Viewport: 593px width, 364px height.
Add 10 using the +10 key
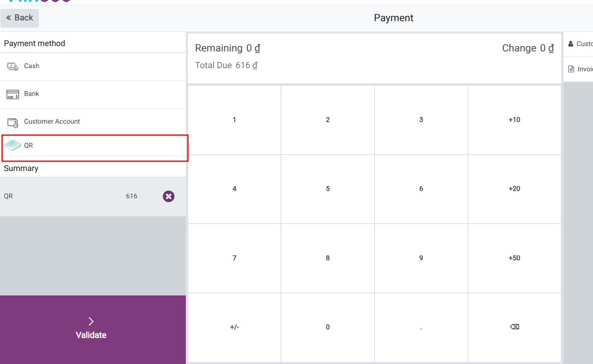[x=514, y=120]
